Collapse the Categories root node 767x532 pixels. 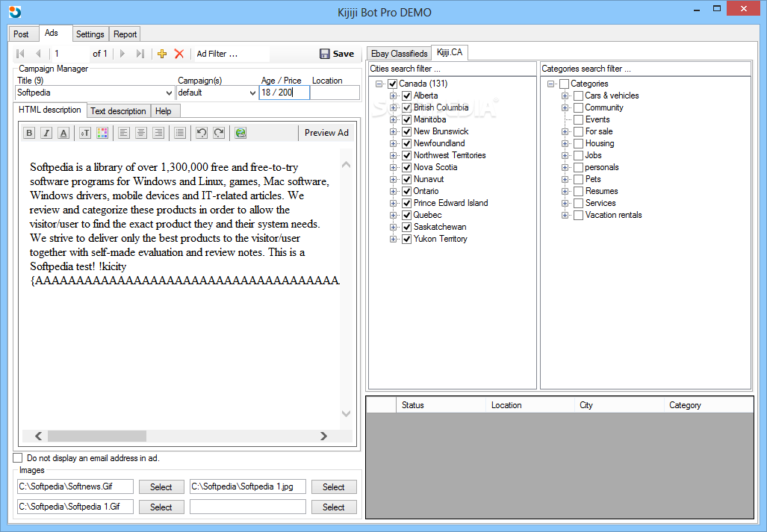(x=551, y=84)
